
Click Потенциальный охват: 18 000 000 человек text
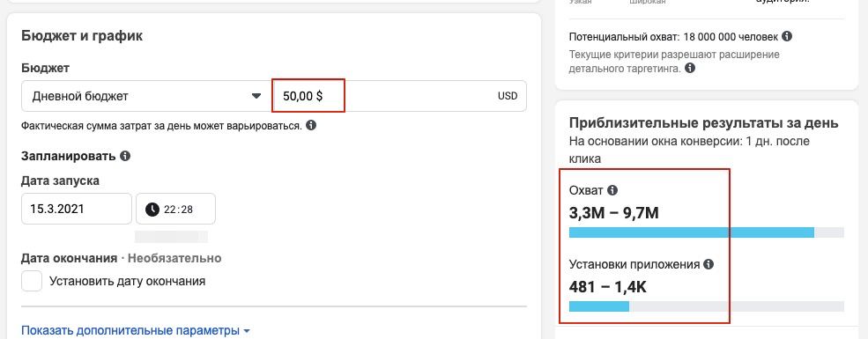[673, 37]
